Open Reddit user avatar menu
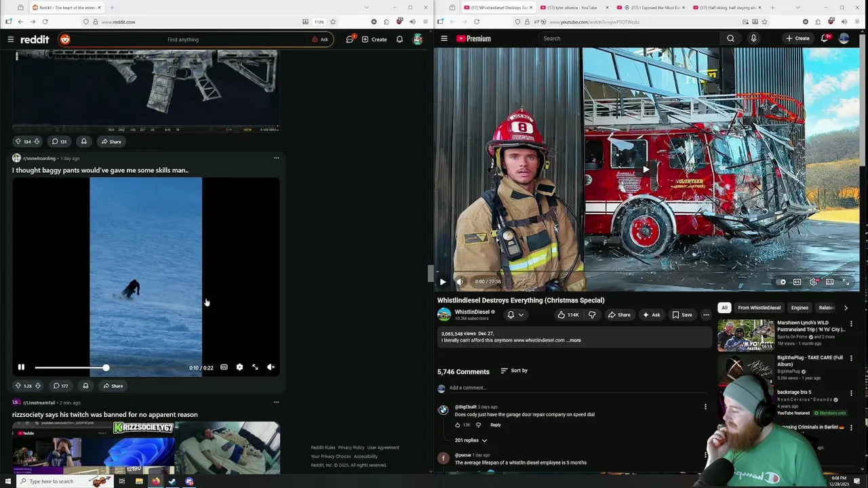Image resolution: width=868 pixels, height=488 pixels. click(418, 39)
